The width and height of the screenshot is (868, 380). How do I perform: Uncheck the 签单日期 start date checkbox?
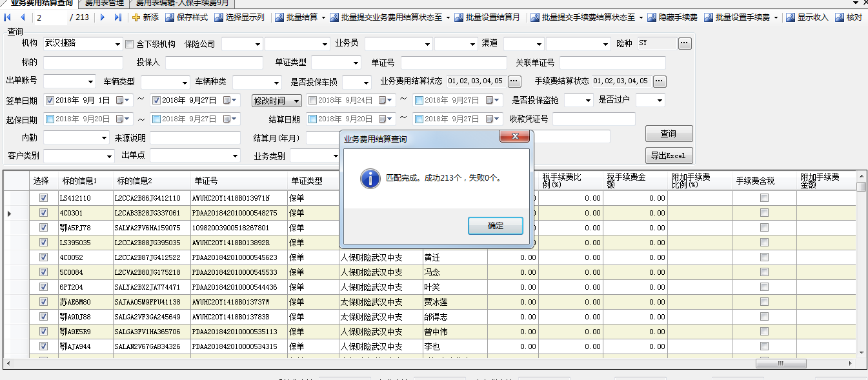tap(50, 101)
